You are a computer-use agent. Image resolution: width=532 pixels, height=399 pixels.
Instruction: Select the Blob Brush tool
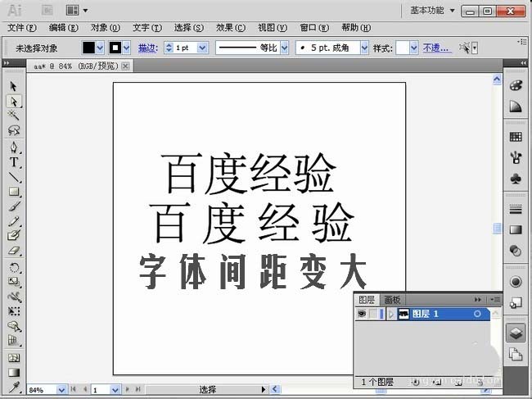click(14, 235)
